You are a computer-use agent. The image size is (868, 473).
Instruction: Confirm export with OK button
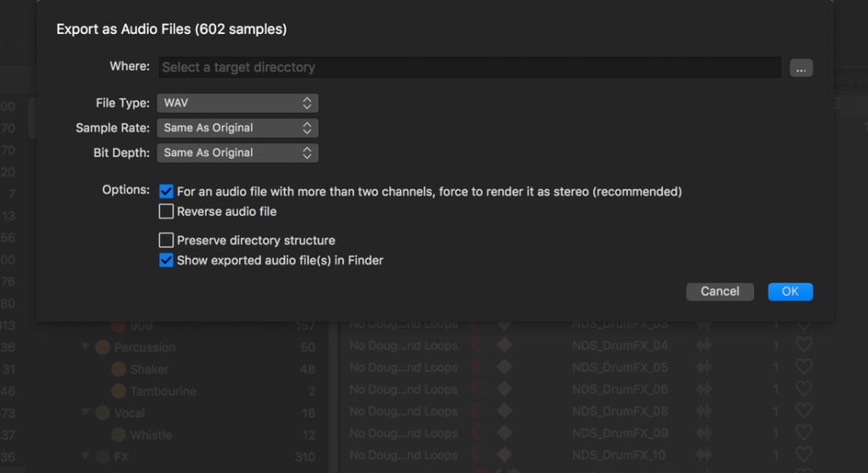click(x=790, y=292)
